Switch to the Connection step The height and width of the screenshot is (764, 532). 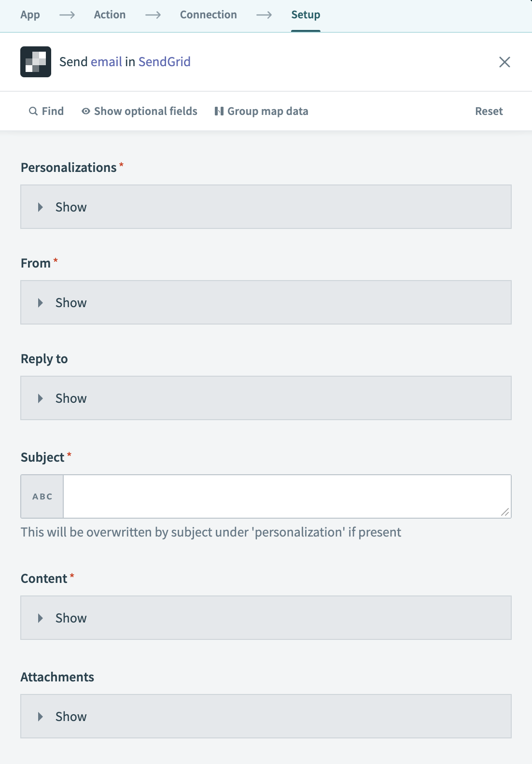tap(208, 14)
